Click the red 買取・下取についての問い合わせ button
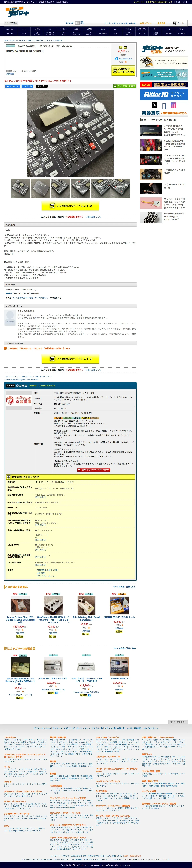Screen dimensions: 192x868 tap(94, 470)
